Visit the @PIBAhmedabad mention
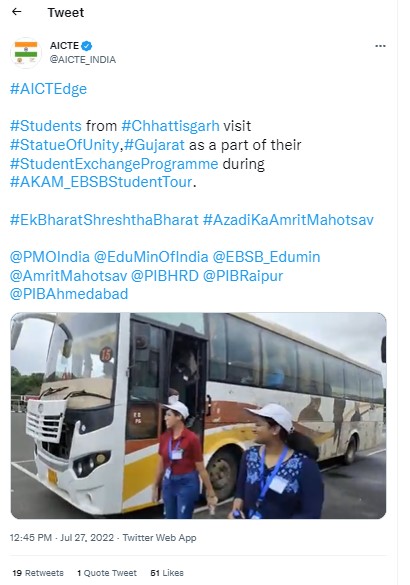The height and width of the screenshot is (585, 410). [69, 294]
